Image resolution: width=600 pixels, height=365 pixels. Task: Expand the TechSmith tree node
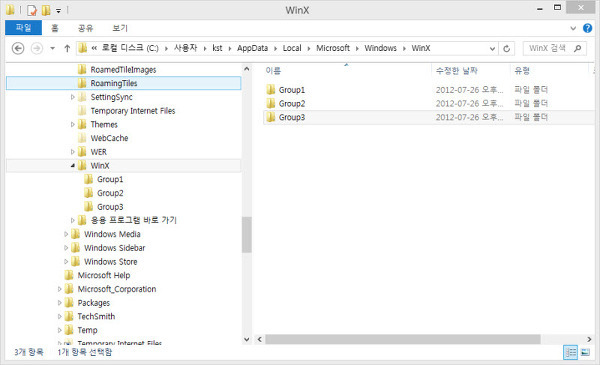point(59,317)
